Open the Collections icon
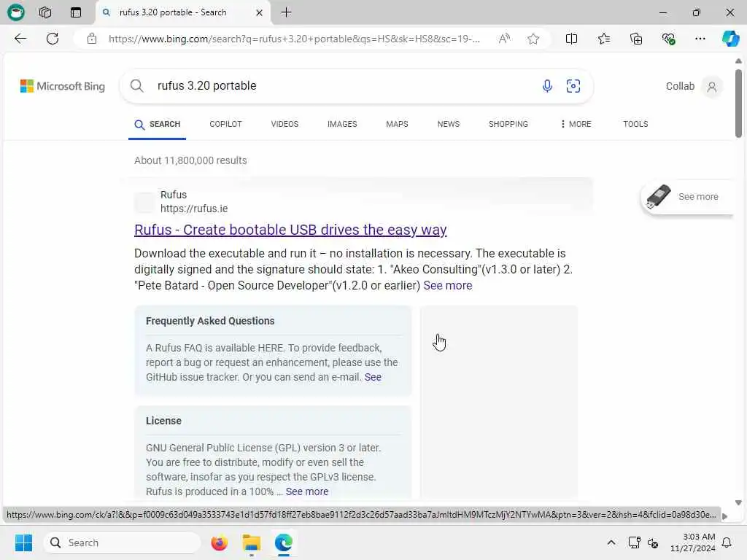This screenshot has width=747, height=560. [x=636, y=39]
